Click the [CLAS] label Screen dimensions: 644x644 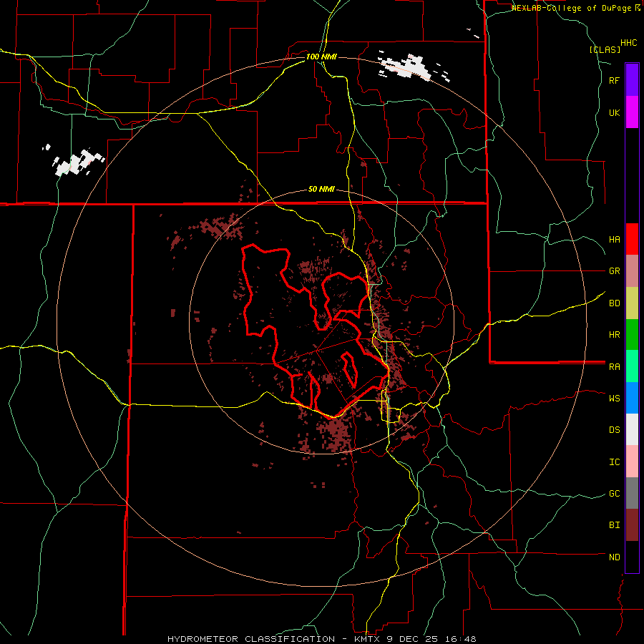pos(605,49)
